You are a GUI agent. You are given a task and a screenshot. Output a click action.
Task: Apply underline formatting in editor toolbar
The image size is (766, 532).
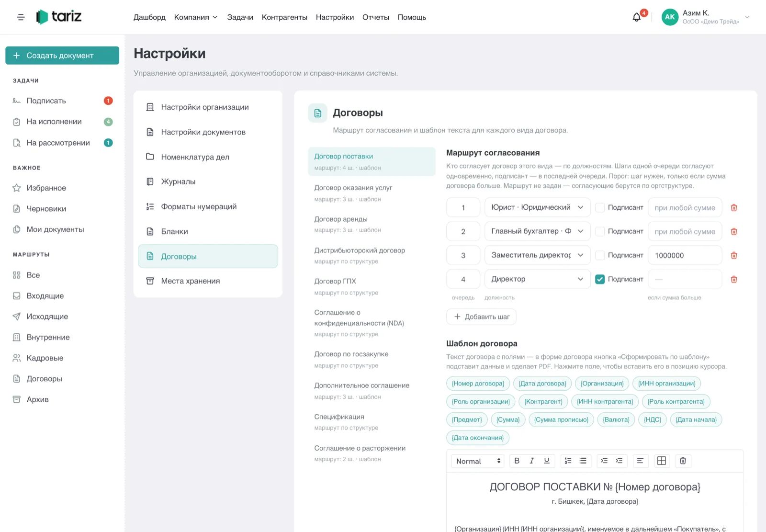point(546,461)
